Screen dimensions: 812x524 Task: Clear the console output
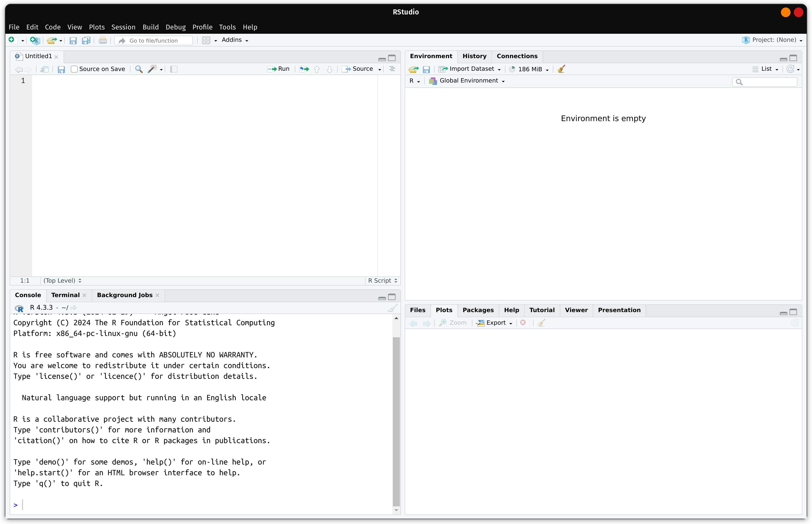(392, 308)
